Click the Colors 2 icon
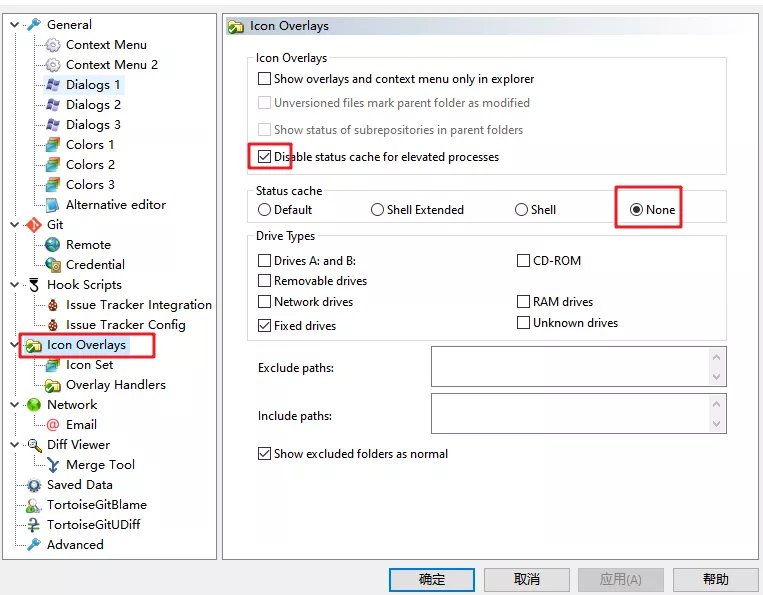The image size is (763, 595). point(53,164)
